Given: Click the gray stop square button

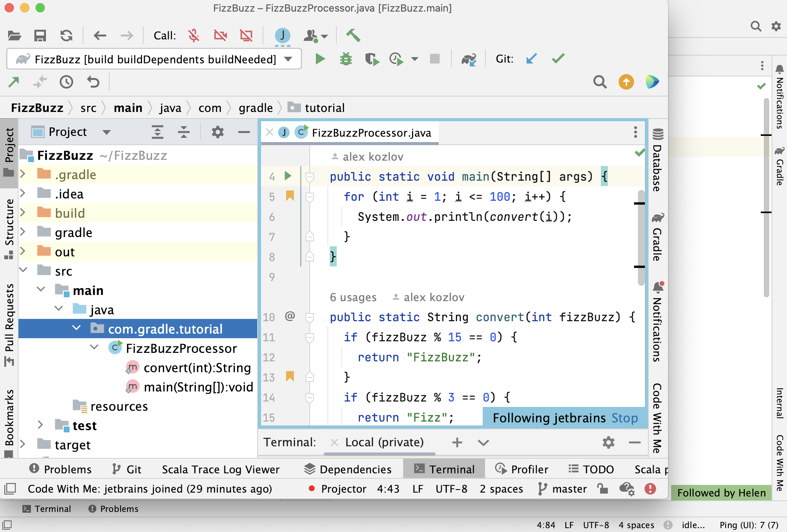Looking at the screenshot, I should coord(435,59).
